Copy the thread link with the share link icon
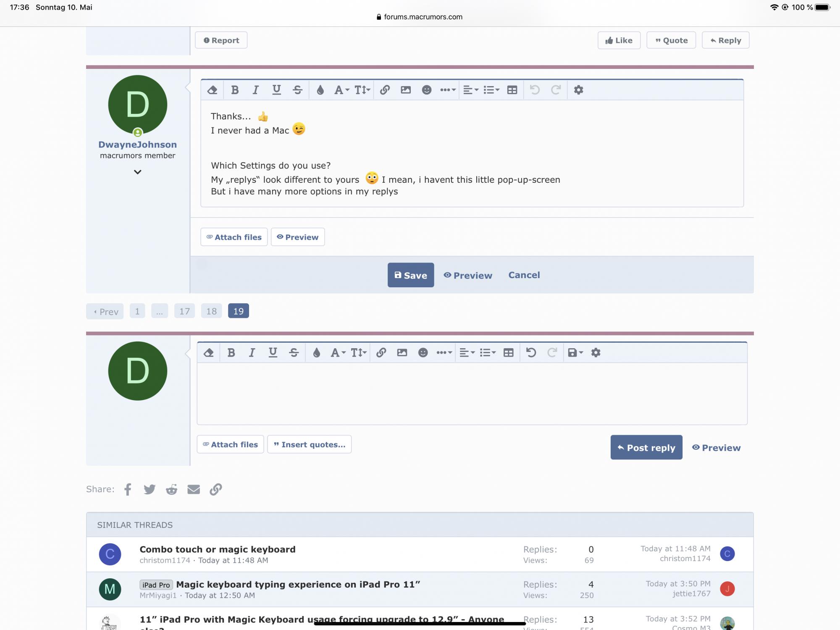 click(215, 489)
